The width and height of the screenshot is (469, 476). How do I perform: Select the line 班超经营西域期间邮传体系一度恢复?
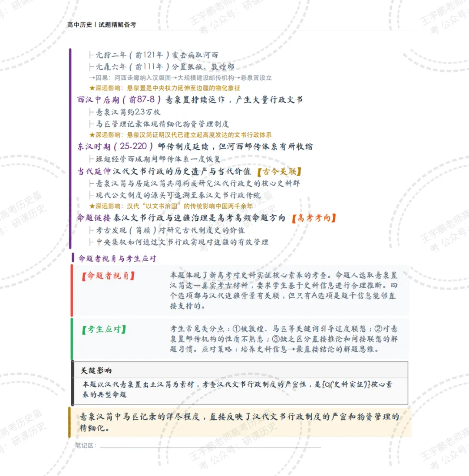pos(155,159)
